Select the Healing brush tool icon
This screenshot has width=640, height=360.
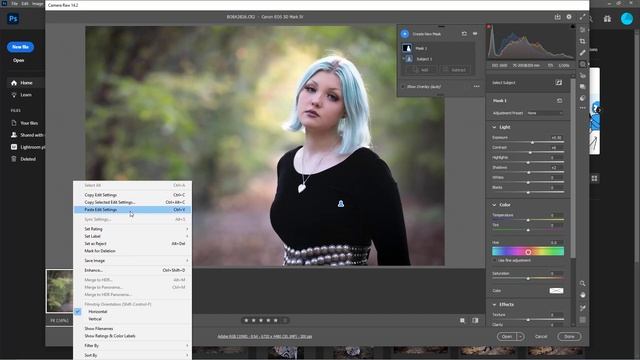click(582, 53)
